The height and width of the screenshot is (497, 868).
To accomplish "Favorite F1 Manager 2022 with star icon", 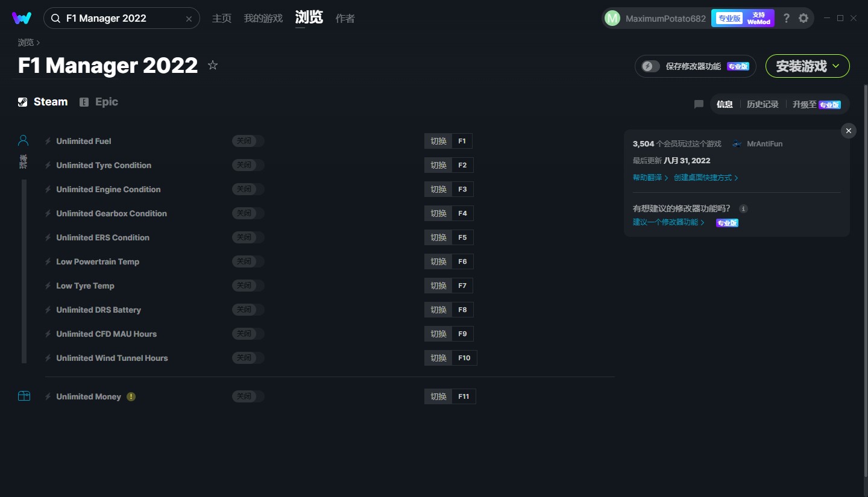I will 213,65.
